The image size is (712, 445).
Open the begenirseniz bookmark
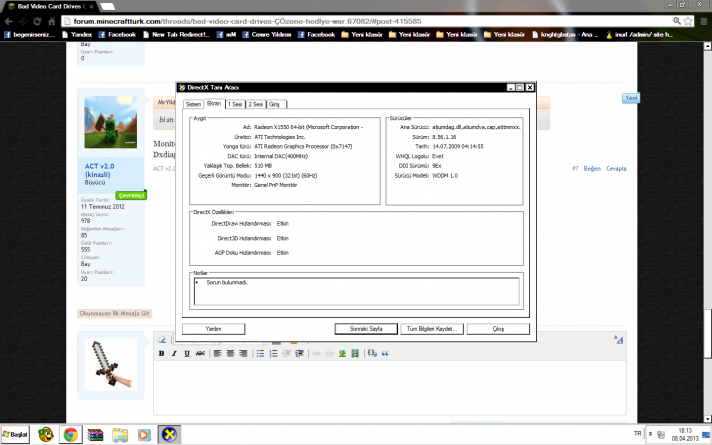coord(30,35)
